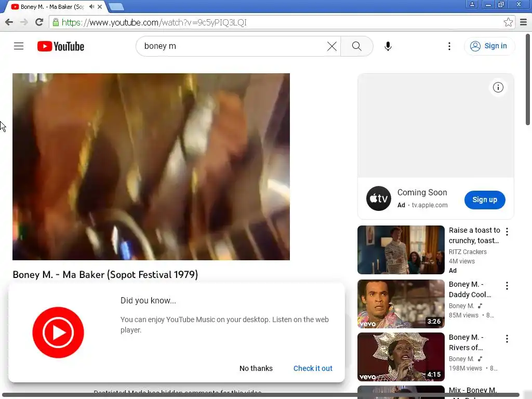This screenshot has width=532, height=399.
Task: Click the vertical page scrollbar
Action: (x=528, y=79)
